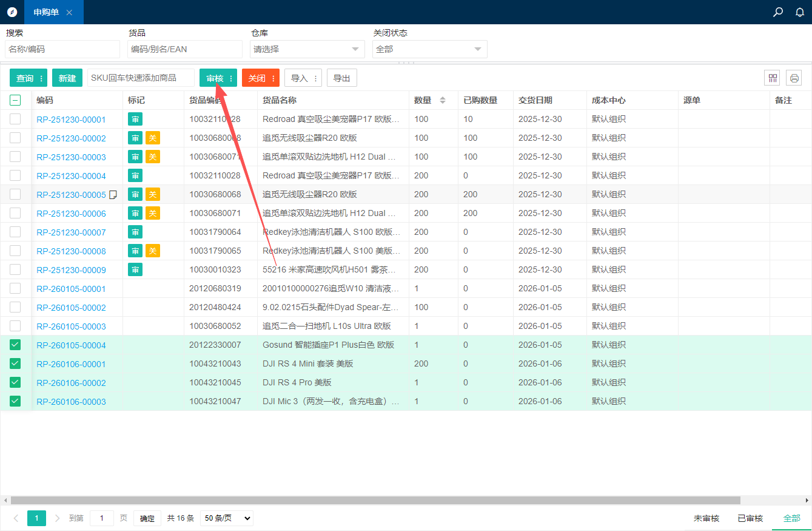The width and height of the screenshot is (812, 531).
Task: Uncheck the row RP-260106-00001 checkbox
Action: click(15, 364)
